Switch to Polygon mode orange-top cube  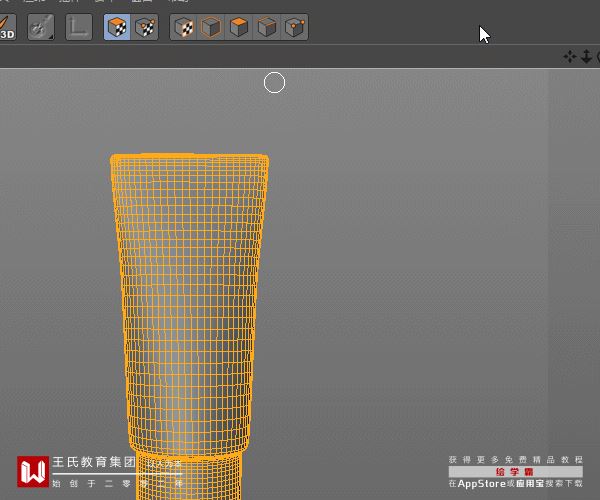pyautogui.click(x=239, y=27)
